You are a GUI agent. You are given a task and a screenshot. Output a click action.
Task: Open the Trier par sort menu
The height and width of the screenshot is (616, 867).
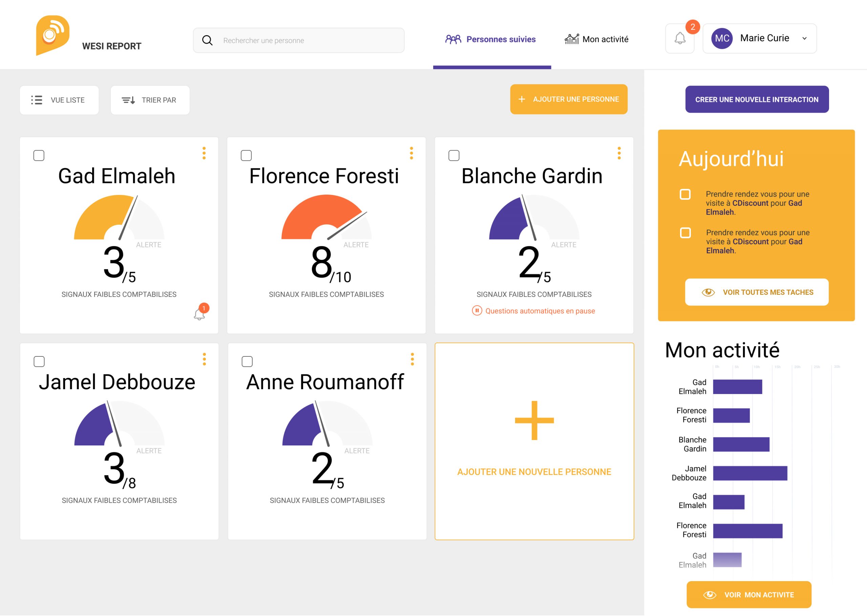pyautogui.click(x=150, y=100)
